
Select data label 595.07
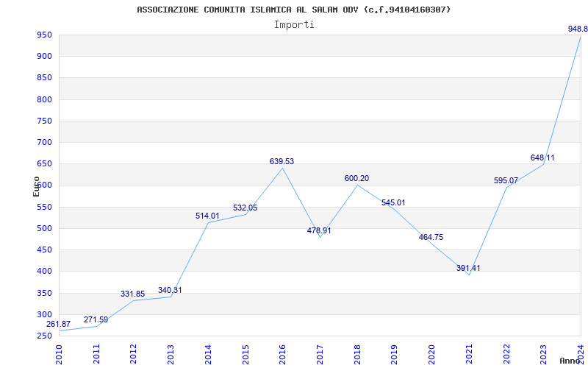pos(506,180)
